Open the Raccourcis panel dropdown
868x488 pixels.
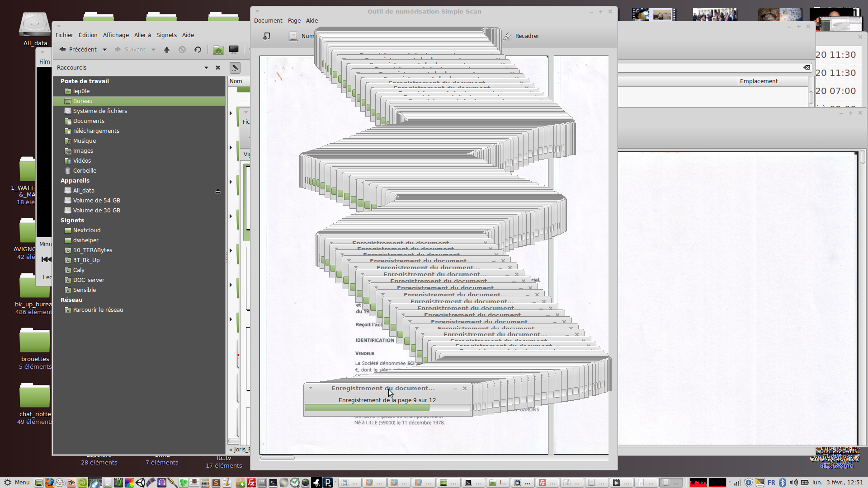click(x=206, y=68)
